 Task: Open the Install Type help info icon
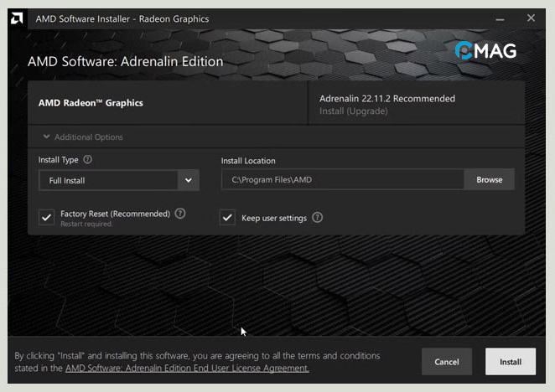(x=87, y=159)
